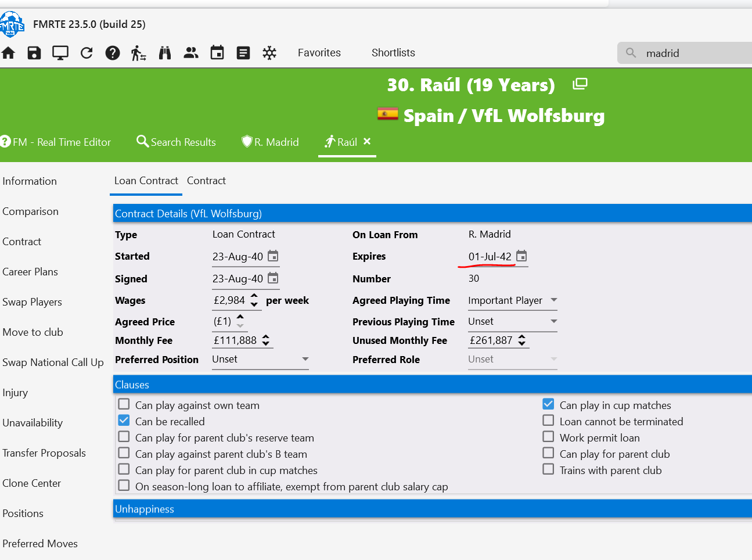Toggle Can play for parent club's reserve team
This screenshot has width=752, height=560.
point(124,436)
